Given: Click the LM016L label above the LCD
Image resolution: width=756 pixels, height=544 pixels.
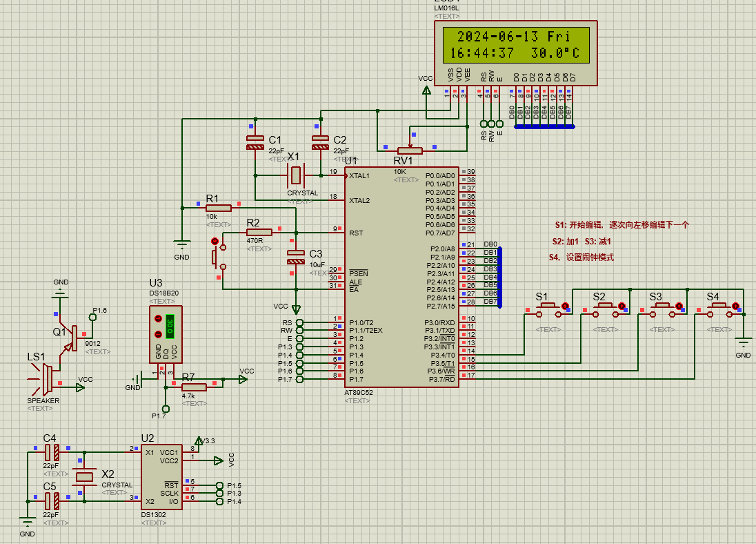Looking at the screenshot, I should (x=446, y=8).
